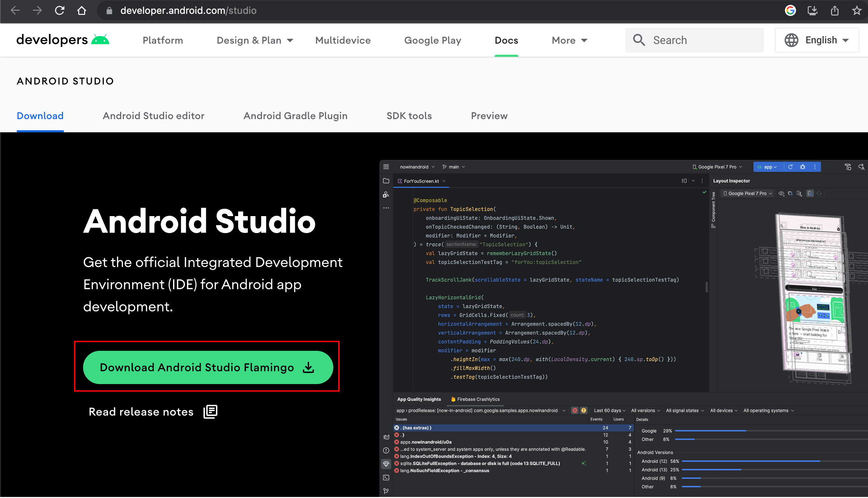The width and height of the screenshot is (868, 498).
Task: Switch to Android Studio editor tab
Action: point(153,116)
